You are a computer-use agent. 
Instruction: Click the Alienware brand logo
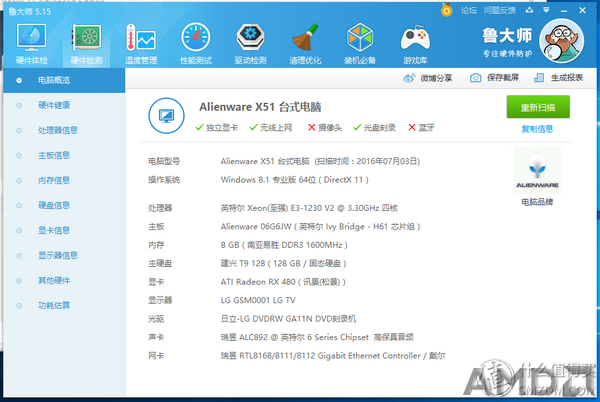pyautogui.click(x=537, y=170)
